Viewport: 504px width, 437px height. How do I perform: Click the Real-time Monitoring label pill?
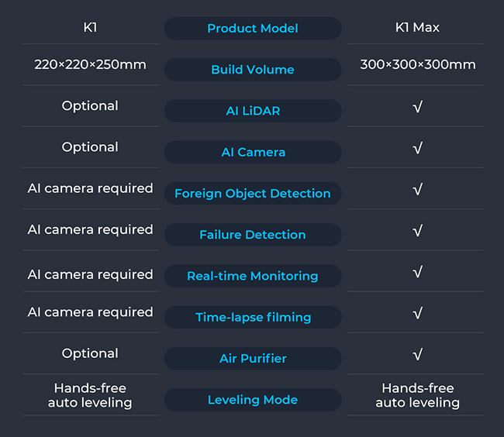point(253,276)
